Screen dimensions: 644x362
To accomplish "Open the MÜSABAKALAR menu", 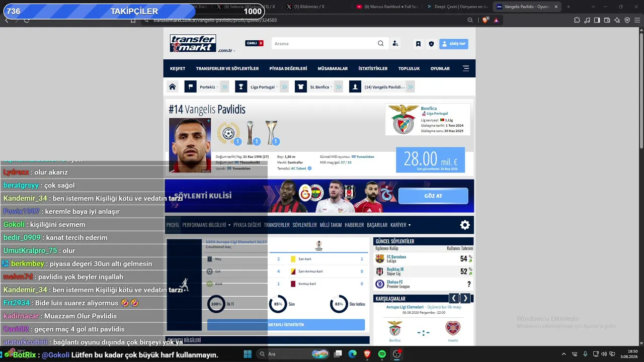I will (333, 68).
